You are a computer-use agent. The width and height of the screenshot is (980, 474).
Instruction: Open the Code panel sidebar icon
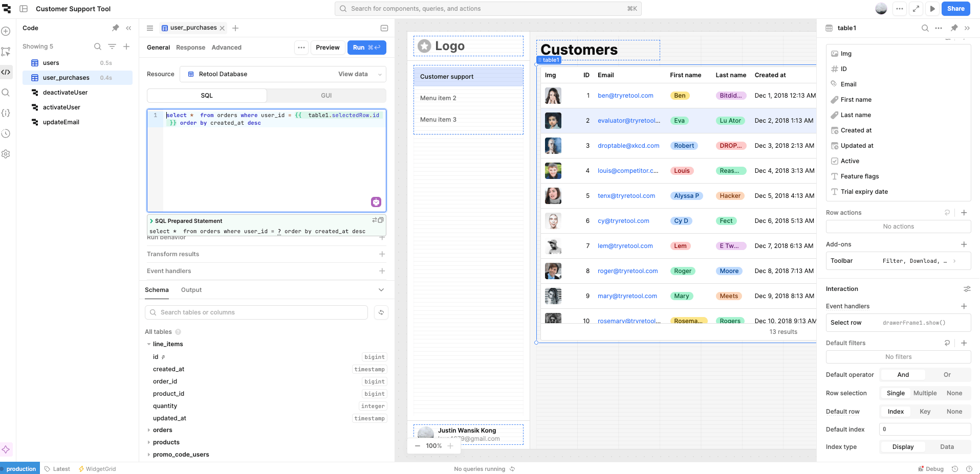point(6,72)
